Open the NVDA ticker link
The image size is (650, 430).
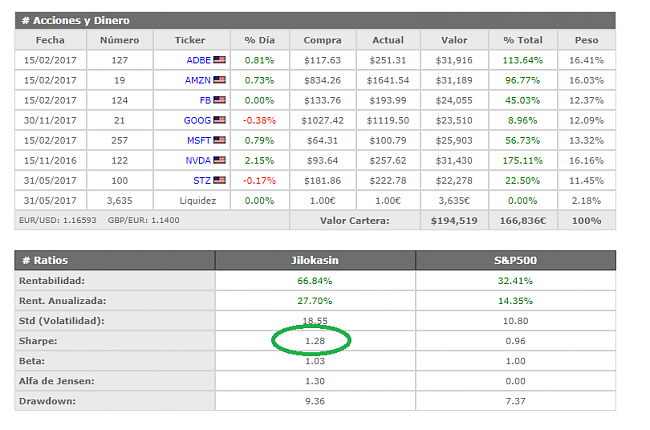tap(198, 160)
